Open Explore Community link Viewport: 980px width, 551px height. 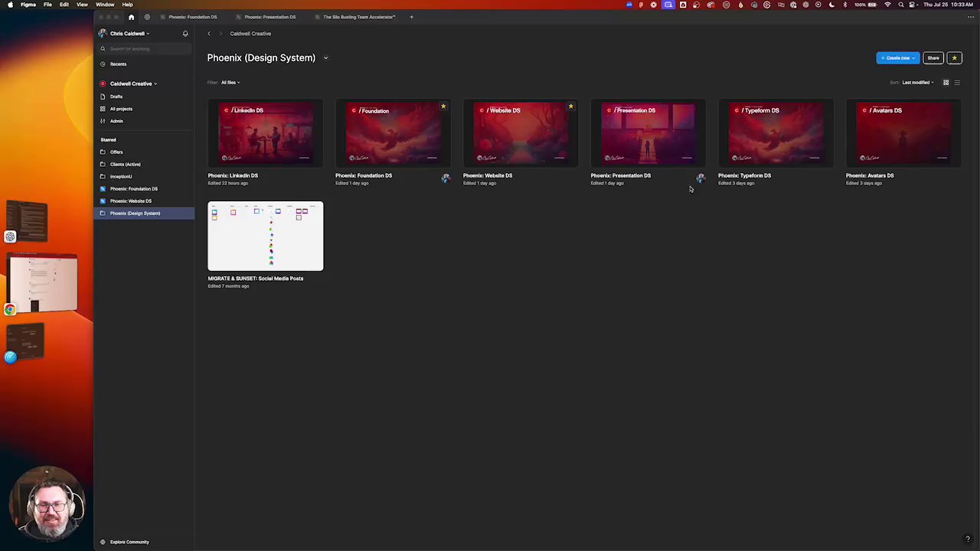point(129,542)
